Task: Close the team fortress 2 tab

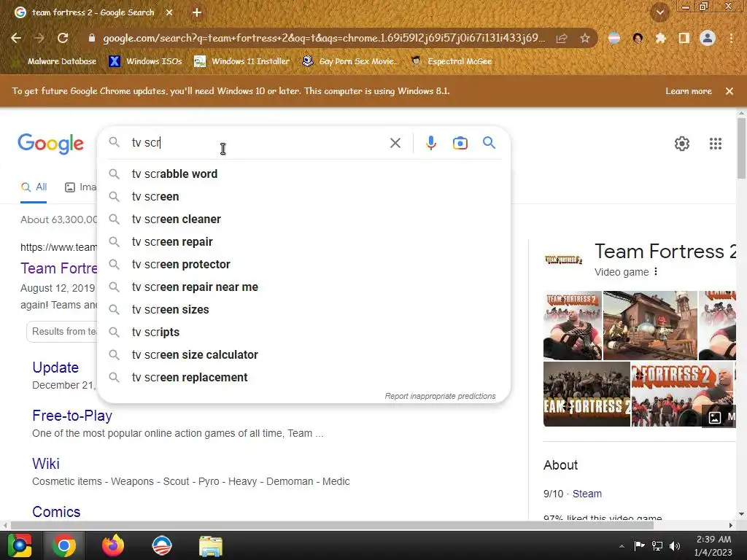Action: click(x=169, y=13)
